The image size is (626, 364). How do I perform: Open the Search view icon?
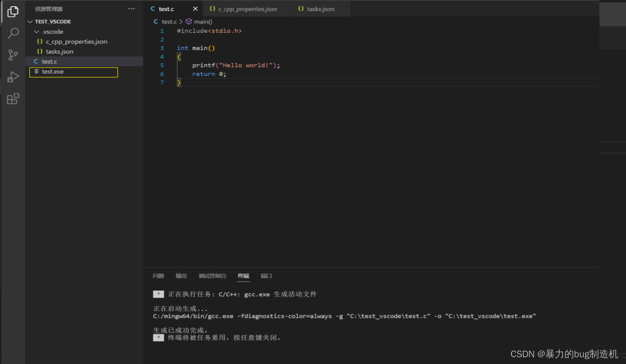click(13, 33)
